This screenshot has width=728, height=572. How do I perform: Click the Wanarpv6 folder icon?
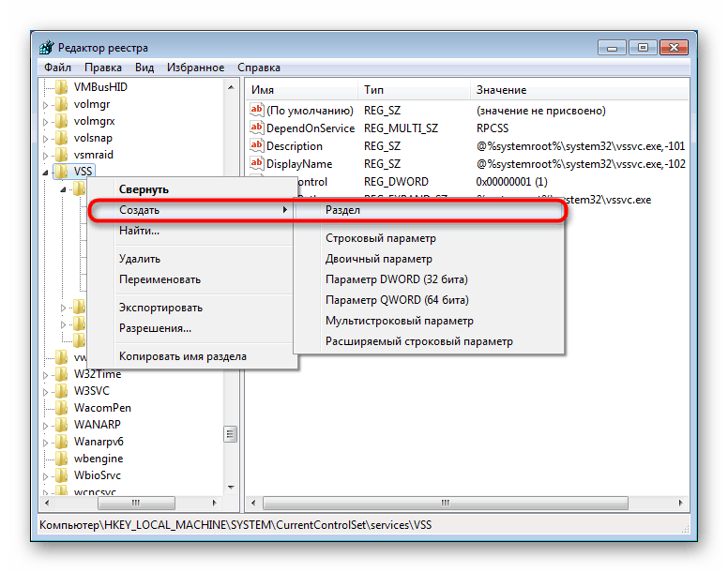tap(61, 441)
